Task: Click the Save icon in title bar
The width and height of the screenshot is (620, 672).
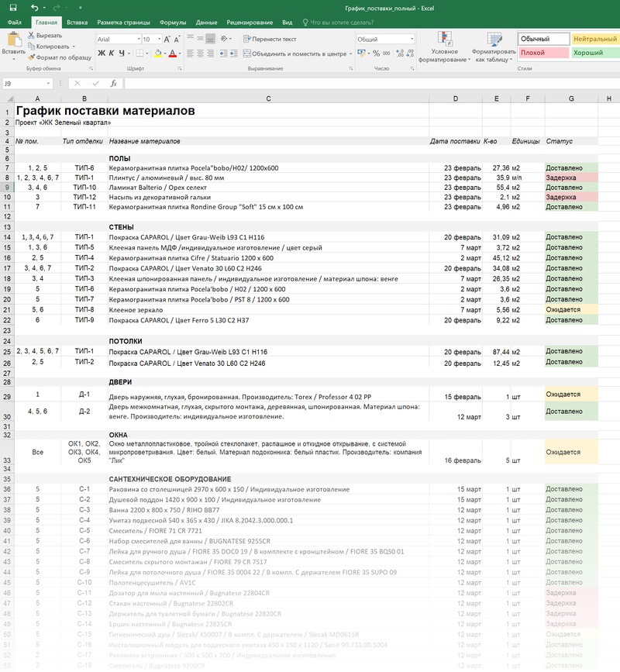Action: pos(13,8)
